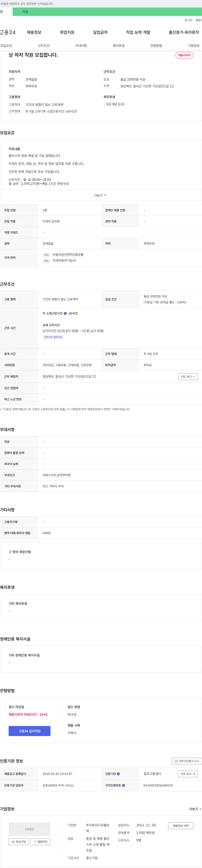This screenshot has height=868, width=202.
Task: Click the 고용24 입사지원 button
Action: coord(29,731)
